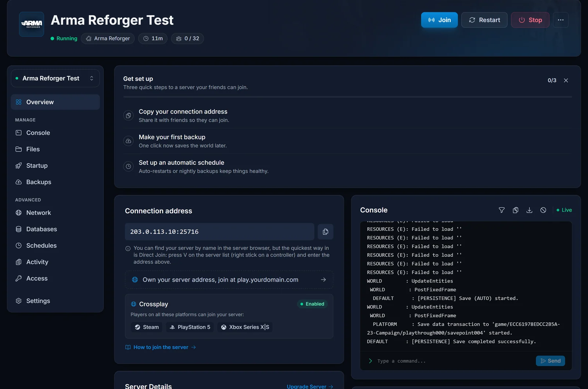Filter the console output with the funnel icon
588x389 pixels.
pyautogui.click(x=502, y=210)
